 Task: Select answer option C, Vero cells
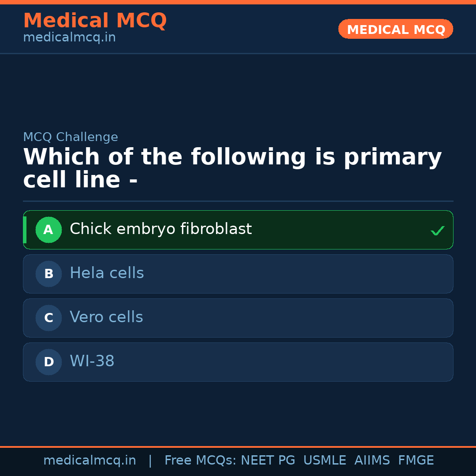click(x=238, y=318)
